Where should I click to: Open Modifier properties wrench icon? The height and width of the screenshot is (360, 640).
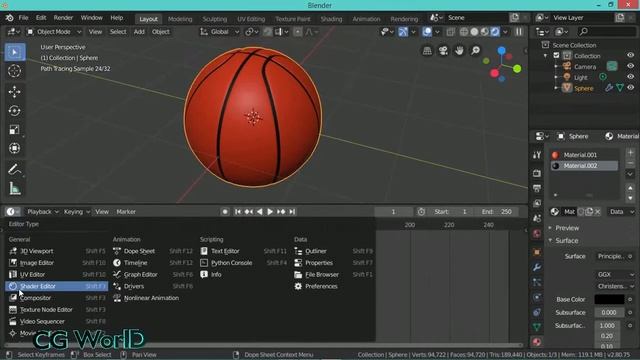click(537, 267)
